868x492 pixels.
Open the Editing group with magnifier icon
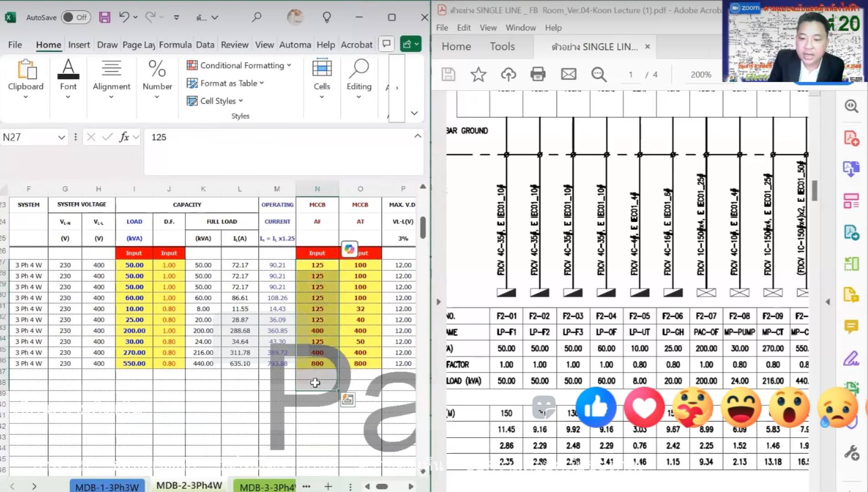tap(359, 78)
